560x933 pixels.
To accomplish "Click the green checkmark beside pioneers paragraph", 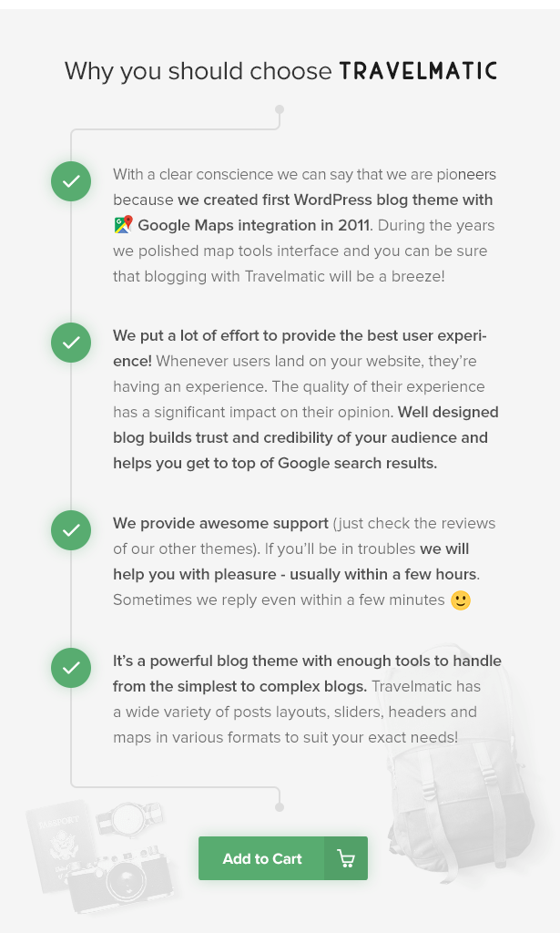I will click(x=71, y=181).
